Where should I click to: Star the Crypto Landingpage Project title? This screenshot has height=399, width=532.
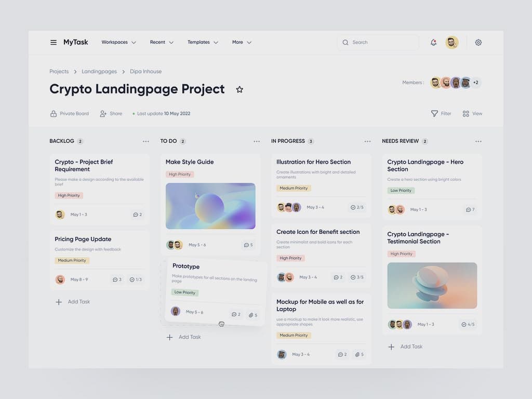pos(240,89)
